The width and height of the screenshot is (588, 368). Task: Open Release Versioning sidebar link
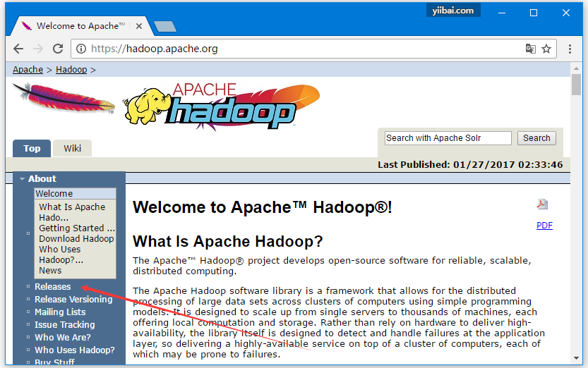73,300
